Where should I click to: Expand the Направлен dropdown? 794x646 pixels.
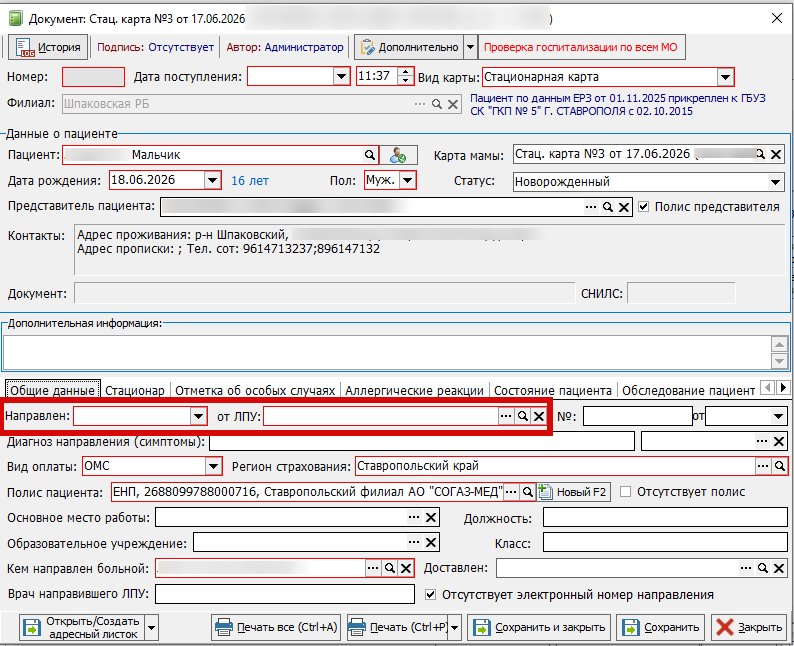[x=198, y=416]
